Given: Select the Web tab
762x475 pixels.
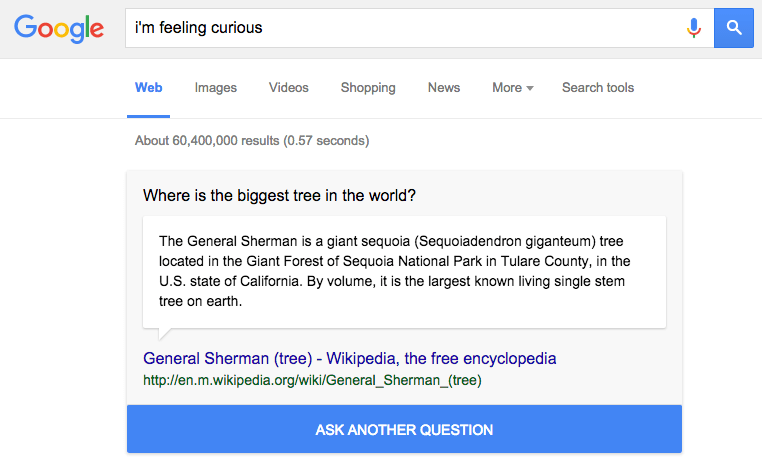Looking at the screenshot, I should (148, 88).
